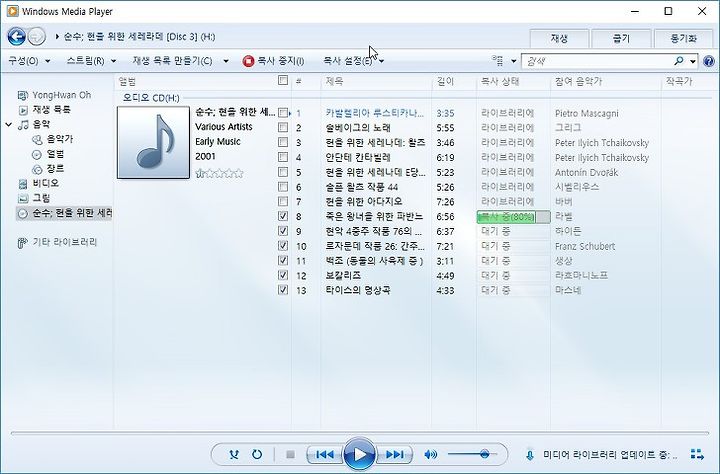Uncheck track 13 타이스의 명상곡
This screenshot has width=720, height=474.
tap(283, 290)
